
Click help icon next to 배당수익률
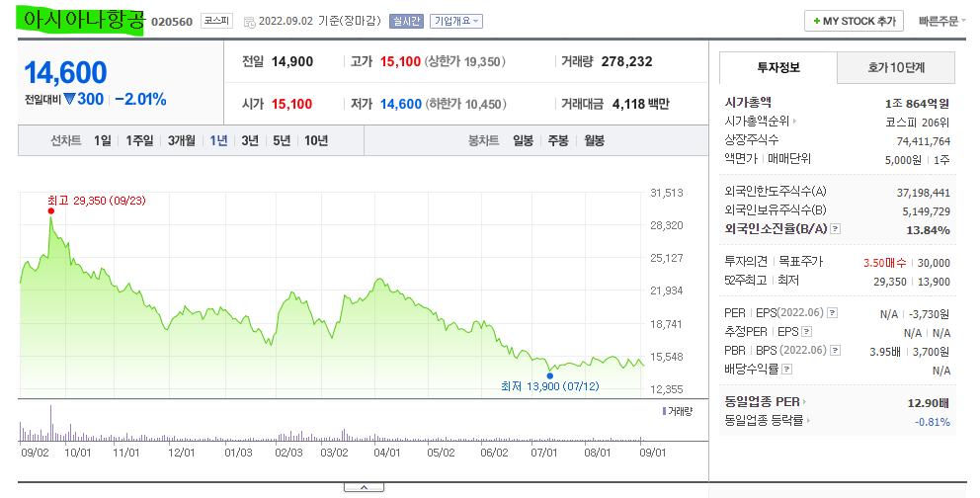(x=787, y=370)
